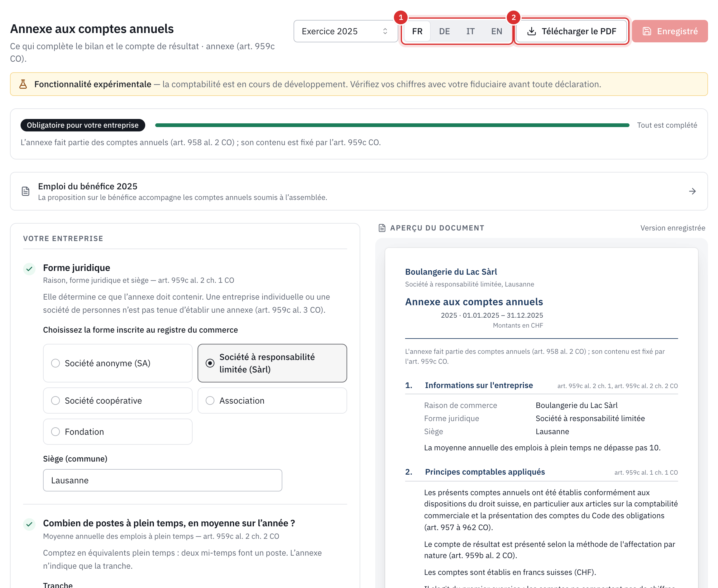The width and height of the screenshot is (718, 588).
Task: Switch language to IT
Action: [470, 31]
